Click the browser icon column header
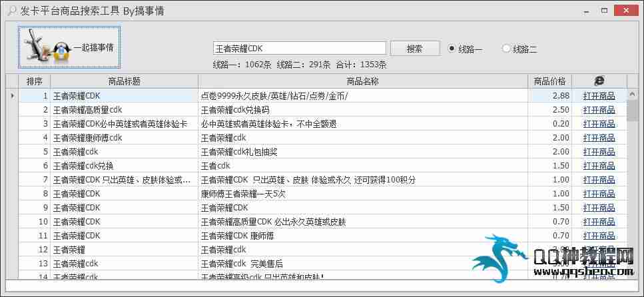644x297 pixels. 599,81
